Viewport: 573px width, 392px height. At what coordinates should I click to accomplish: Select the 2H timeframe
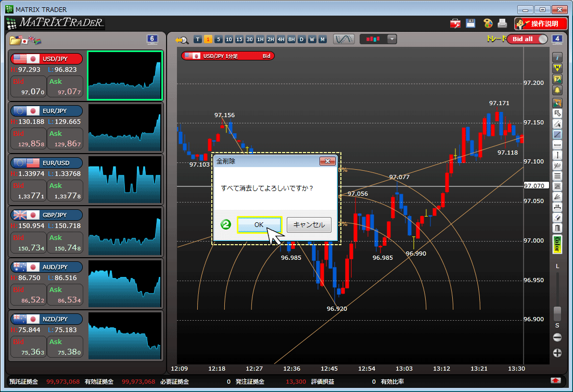point(271,39)
